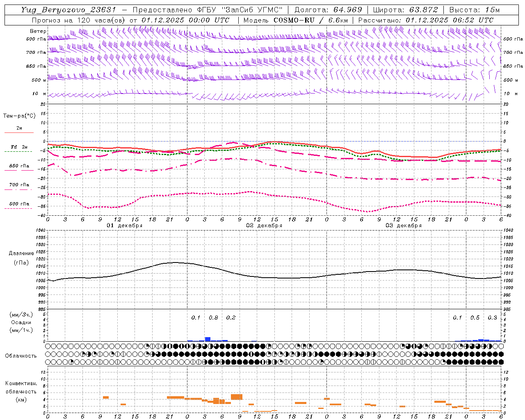Click the station title Yug_Beryozovo_23631

pyautogui.click(x=68, y=10)
